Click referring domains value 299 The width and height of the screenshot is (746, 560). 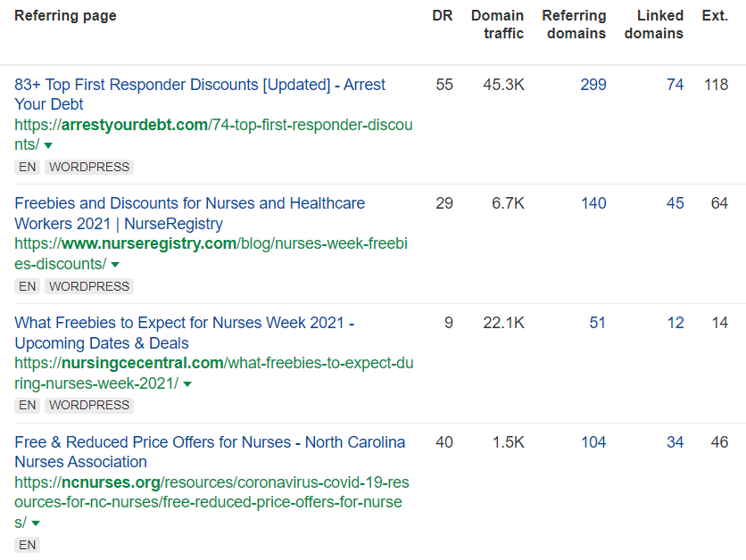coord(593,85)
